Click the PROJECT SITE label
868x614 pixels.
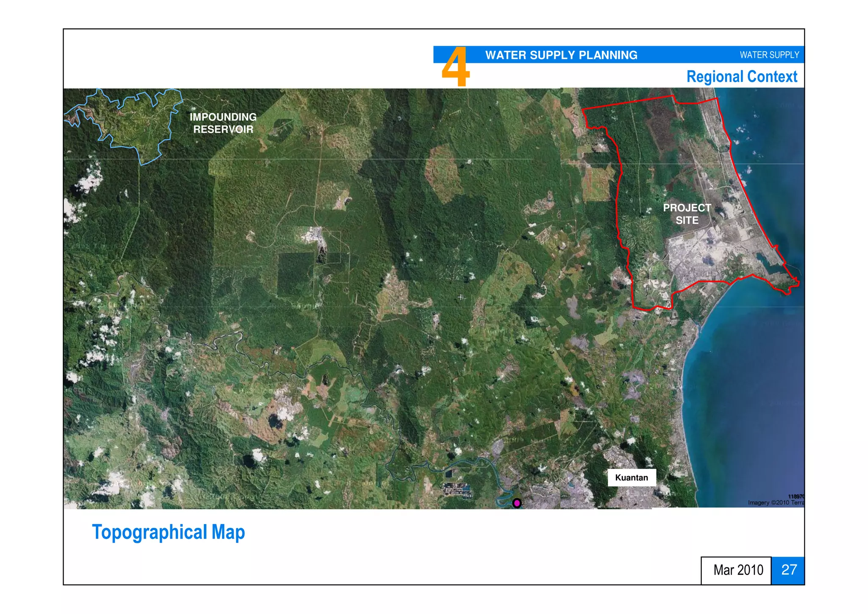[x=687, y=214]
